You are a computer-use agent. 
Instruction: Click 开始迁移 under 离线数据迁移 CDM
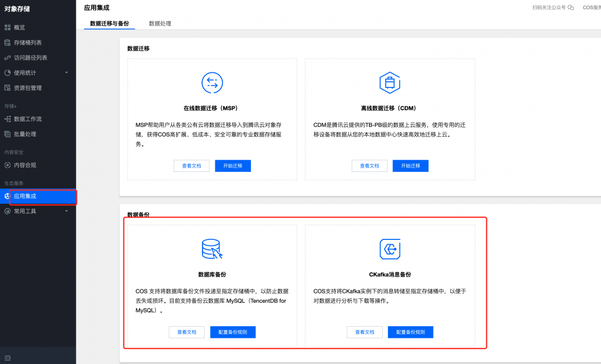click(x=411, y=166)
